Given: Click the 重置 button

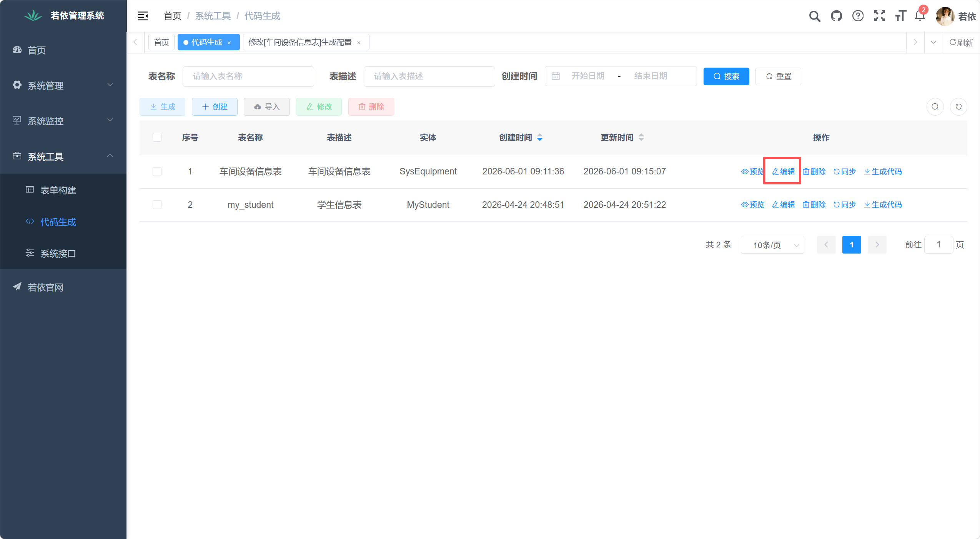Looking at the screenshot, I should [778, 76].
